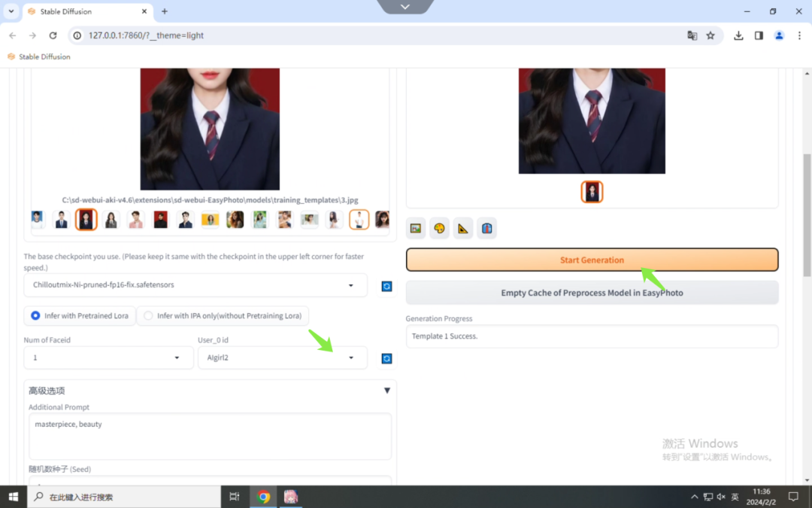Click the blue shirt with tie icon

click(x=486, y=228)
